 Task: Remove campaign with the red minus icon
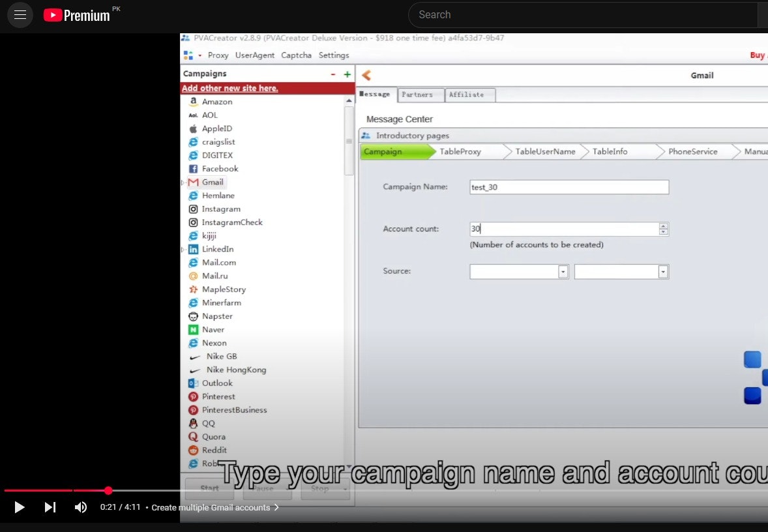[333, 74]
